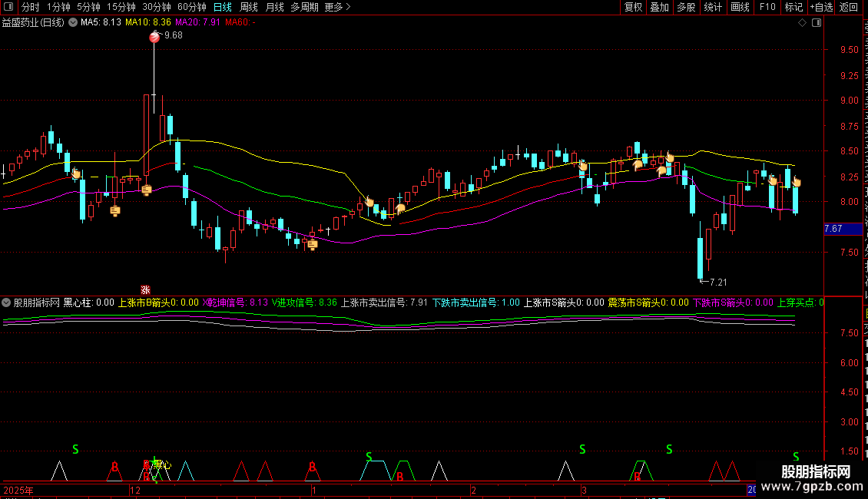868x499 pixels.
Task: Click the month 12 marker on the timeline
Action: point(135,490)
